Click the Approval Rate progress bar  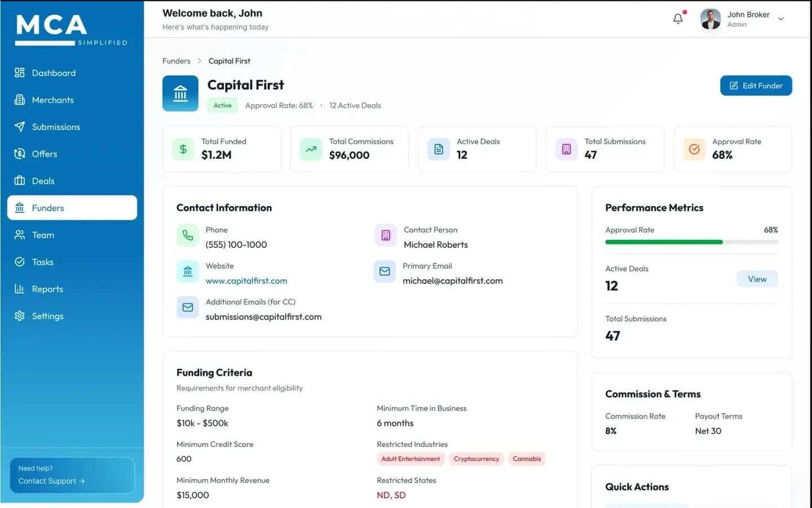click(x=691, y=242)
